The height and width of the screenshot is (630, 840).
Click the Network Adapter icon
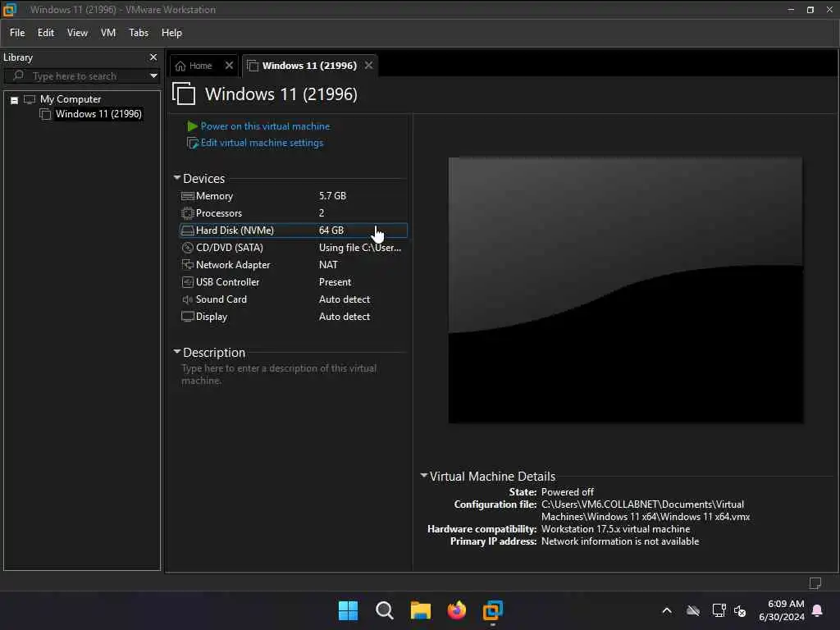coord(188,265)
